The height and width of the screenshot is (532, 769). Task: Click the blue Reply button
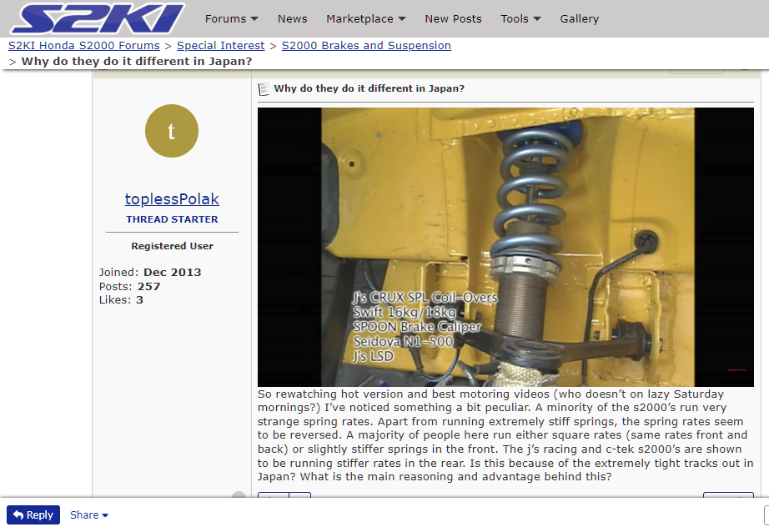33,514
